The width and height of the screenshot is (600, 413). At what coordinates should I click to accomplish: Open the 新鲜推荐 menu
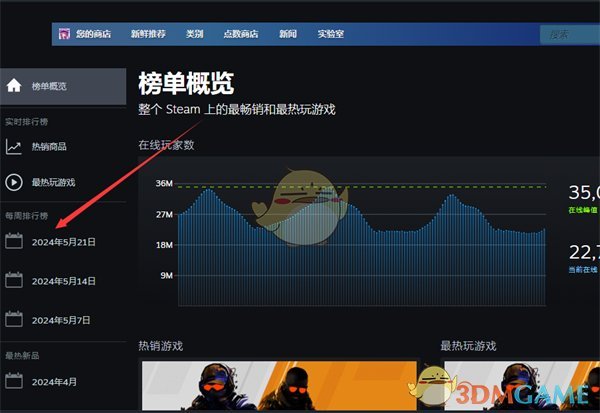[148, 34]
